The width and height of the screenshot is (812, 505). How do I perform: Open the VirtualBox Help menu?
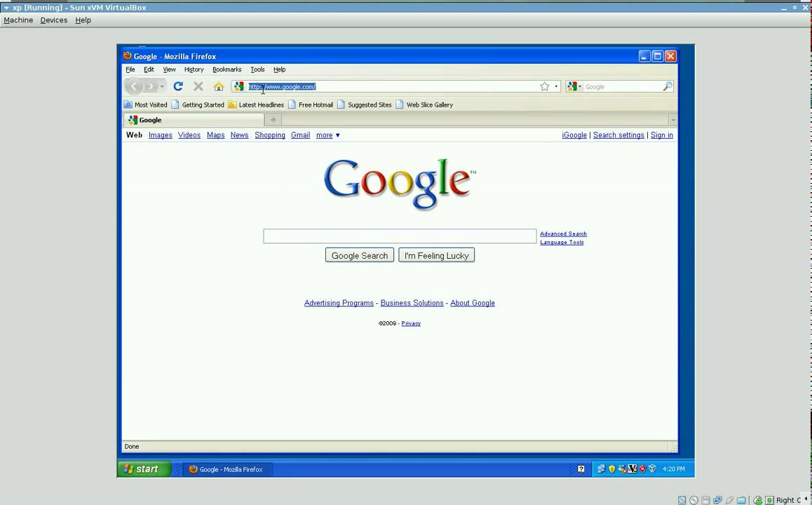point(83,20)
